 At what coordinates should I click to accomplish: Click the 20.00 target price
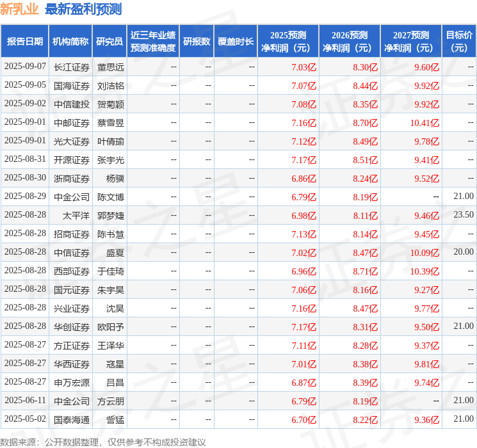(464, 252)
